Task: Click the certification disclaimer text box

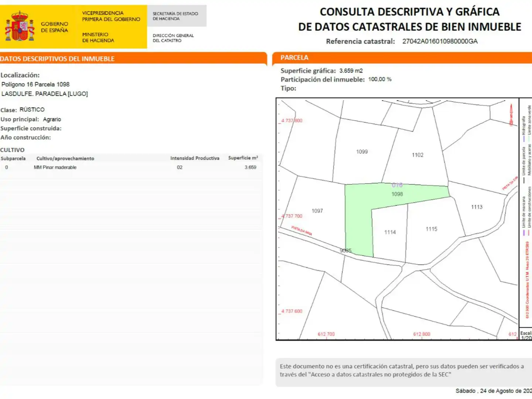Action: tap(404, 372)
